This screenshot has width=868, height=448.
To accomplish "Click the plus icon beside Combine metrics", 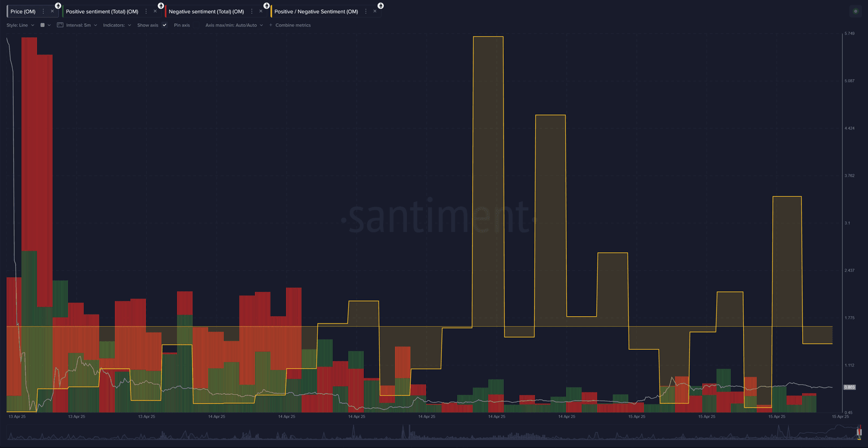I will [271, 25].
